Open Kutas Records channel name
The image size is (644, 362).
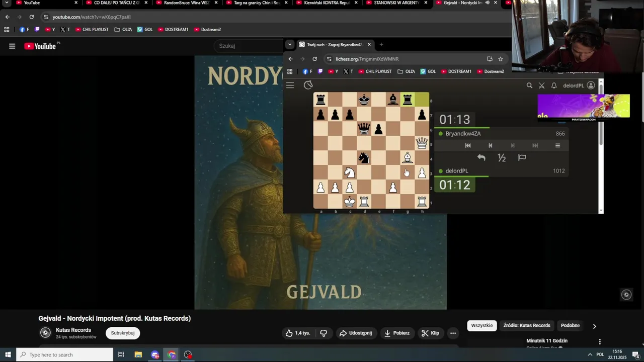click(73, 330)
